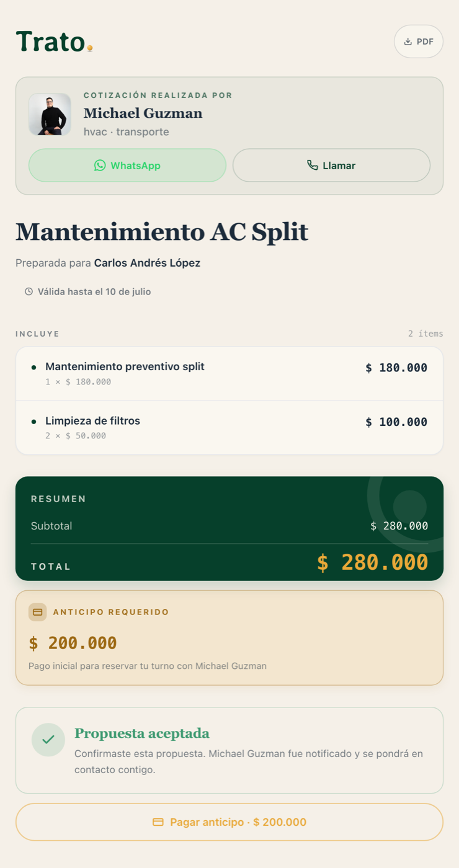The width and height of the screenshot is (459, 868).
Task: Click the 2 ítems count label
Action: [426, 334]
